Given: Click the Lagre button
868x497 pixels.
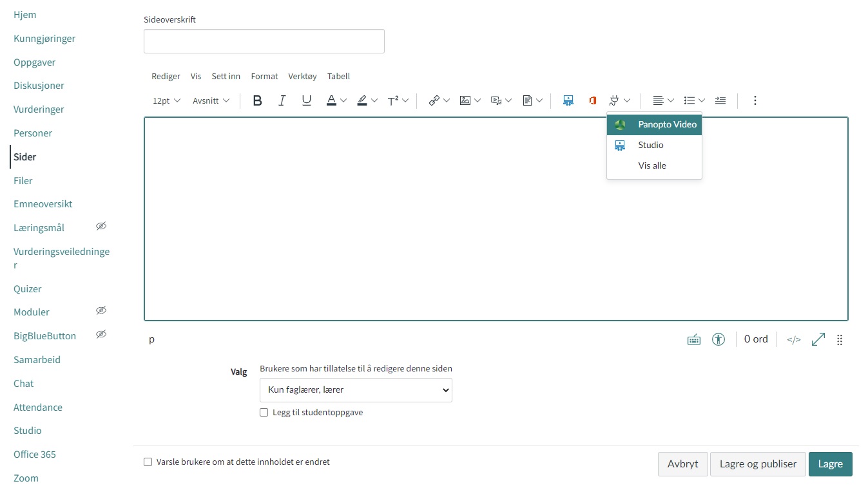Looking at the screenshot, I should click(x=831, y=464).
